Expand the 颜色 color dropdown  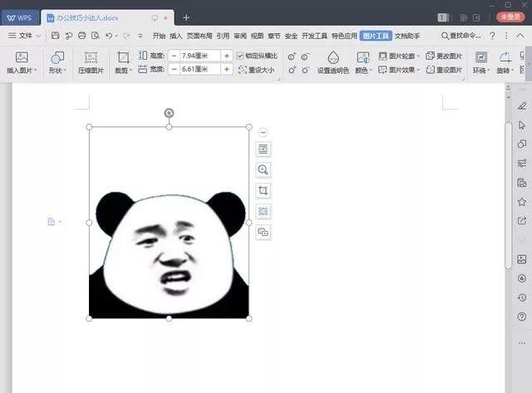tap(363, 71)
